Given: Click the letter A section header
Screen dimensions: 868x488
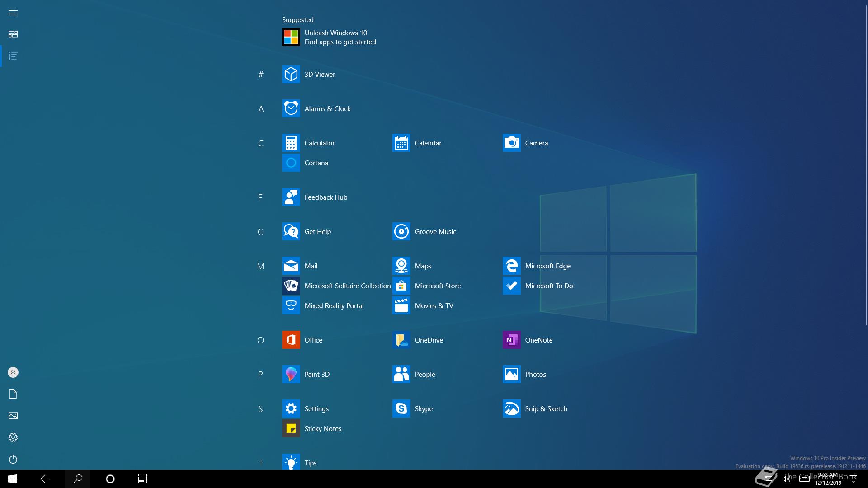Looking at the screenshot, I should pyautogui.click(x=261, y=109).
